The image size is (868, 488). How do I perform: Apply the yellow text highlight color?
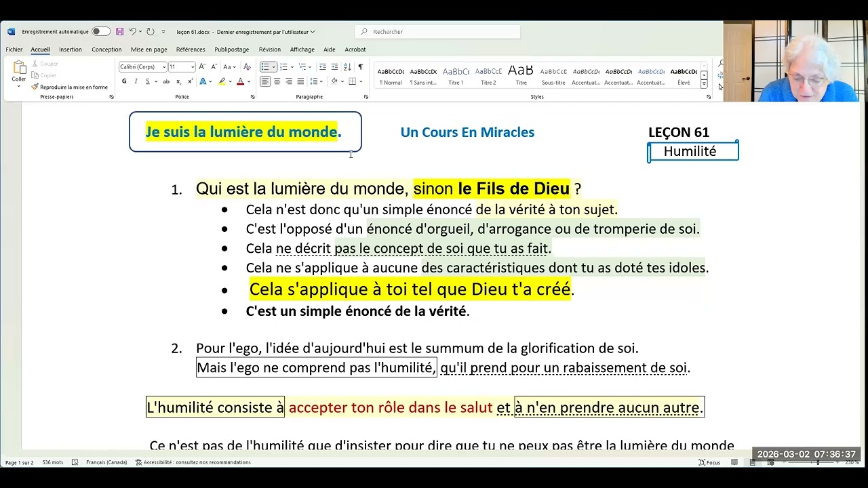pos(221,81)
